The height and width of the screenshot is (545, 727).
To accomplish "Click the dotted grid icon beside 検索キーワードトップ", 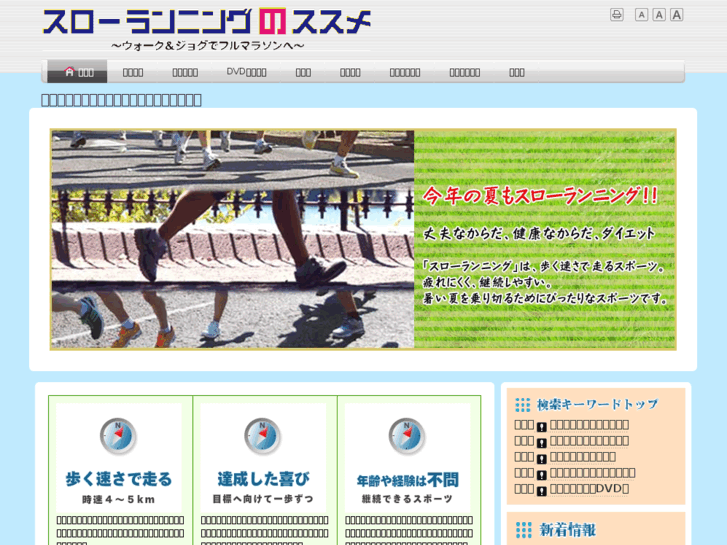I will coord(523,405).
